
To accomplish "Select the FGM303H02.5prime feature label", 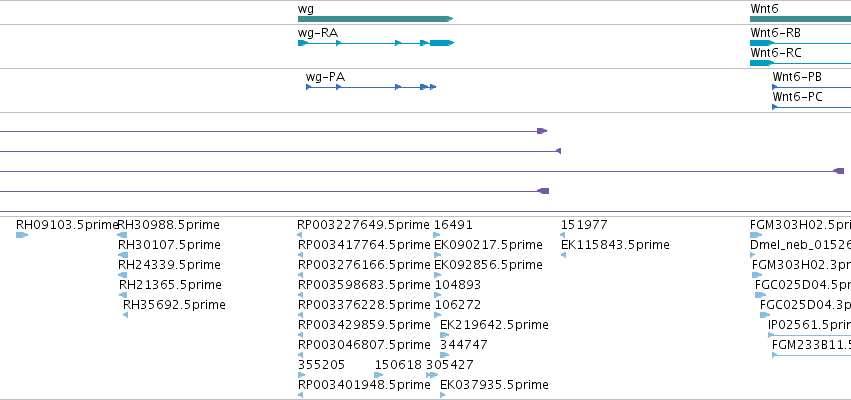I will (x=801, y=225).
